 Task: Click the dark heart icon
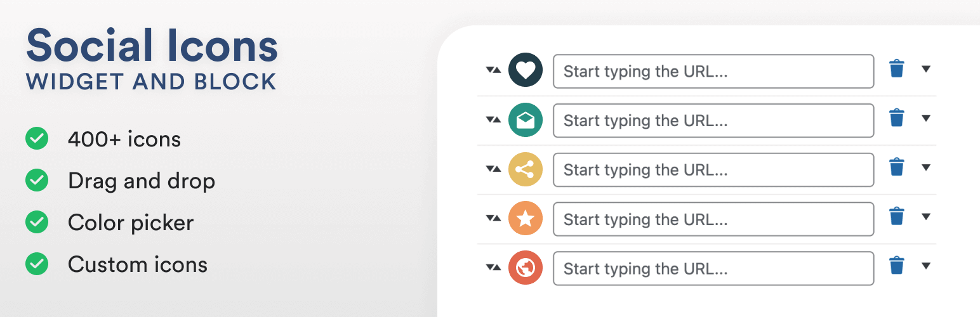[x=526, y=70]
